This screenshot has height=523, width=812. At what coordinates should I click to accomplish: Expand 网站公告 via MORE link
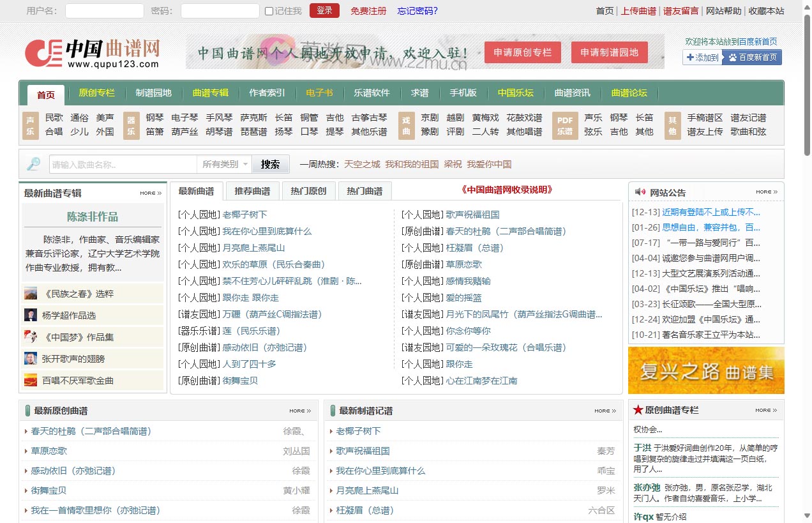point(766,192)
